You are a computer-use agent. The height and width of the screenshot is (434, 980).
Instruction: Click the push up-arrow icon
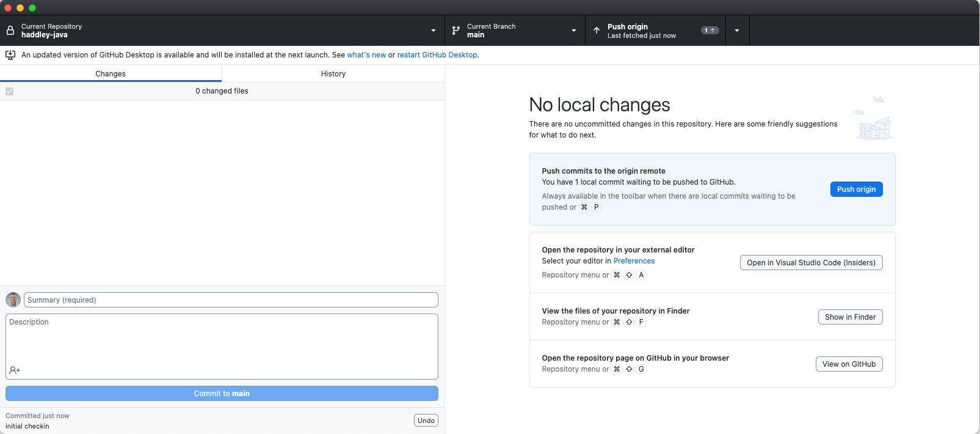pos(597,31)
